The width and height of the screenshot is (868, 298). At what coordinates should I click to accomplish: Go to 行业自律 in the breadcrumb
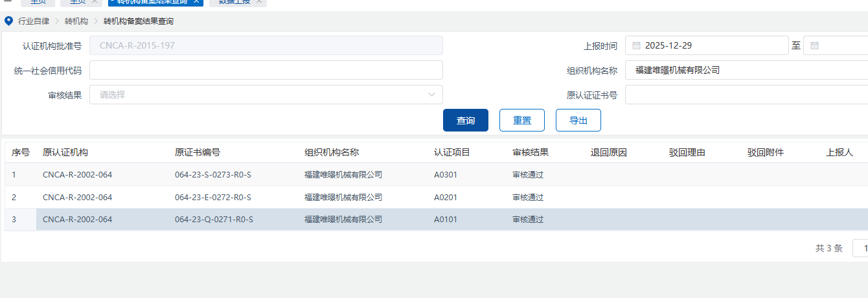[x=34, y=21]
